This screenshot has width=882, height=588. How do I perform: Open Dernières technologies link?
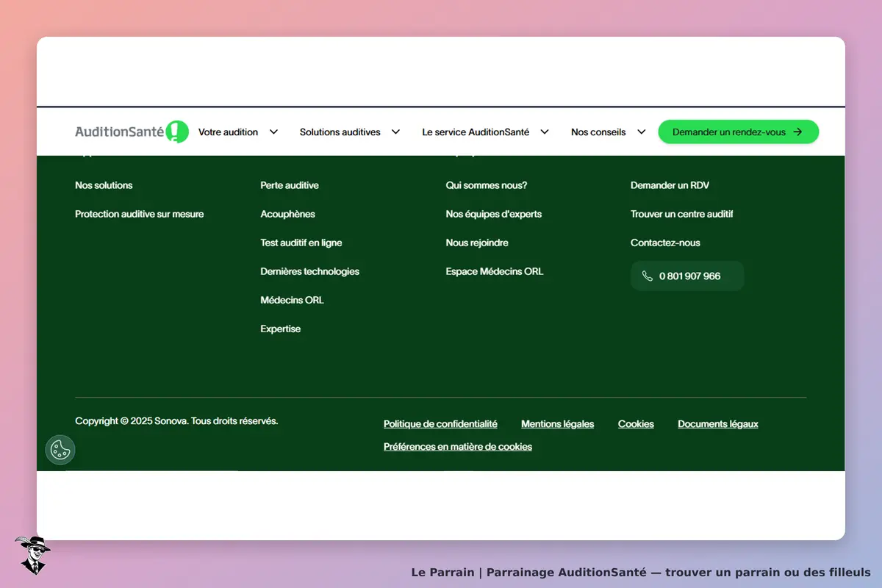pyautogui.click(x=309, y=271)
